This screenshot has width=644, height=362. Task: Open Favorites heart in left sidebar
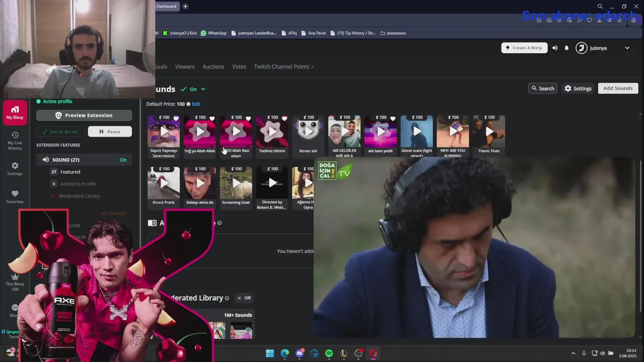click(x=15, y=197)
